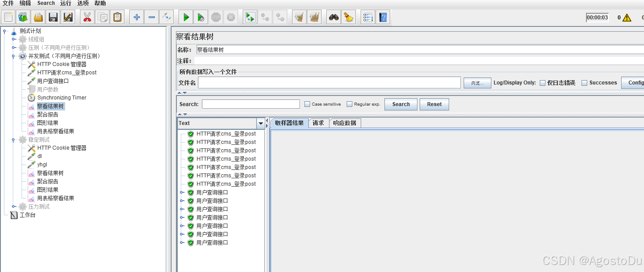This screenshot has height=272, width=644.
Task: Focus the 注释 comment field
Action: [x=420, y=61]
